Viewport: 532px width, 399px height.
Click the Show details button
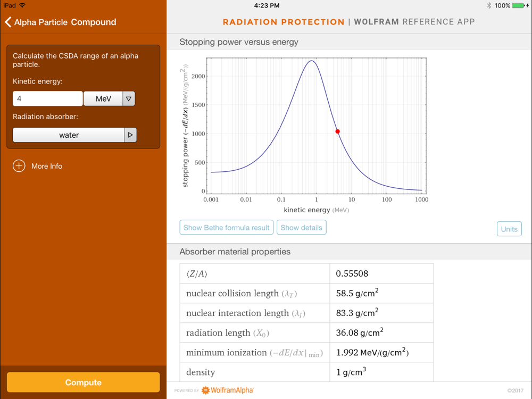click(301, 228)
